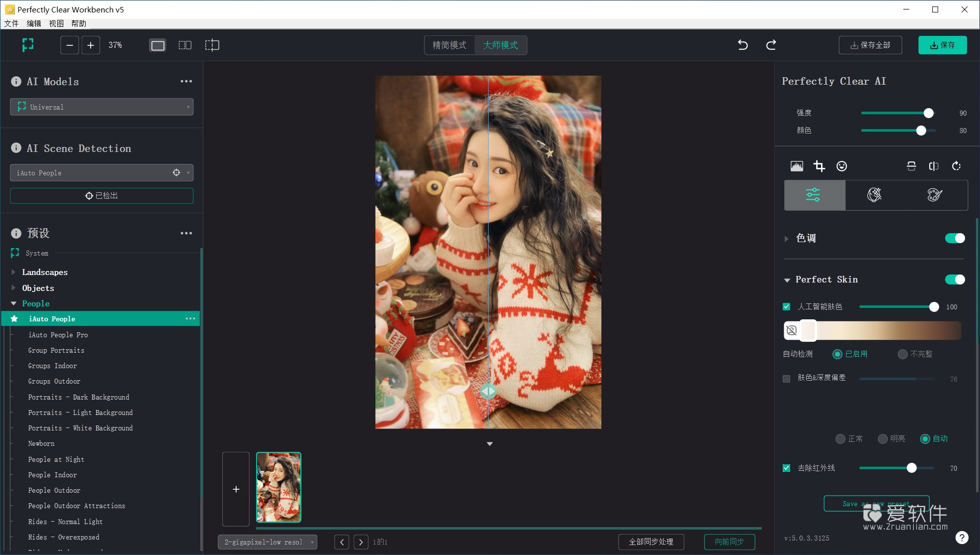Switch to the magic wand adjustments panel
Viewport: 980px width, 555px height.
[x=875, y=195]
